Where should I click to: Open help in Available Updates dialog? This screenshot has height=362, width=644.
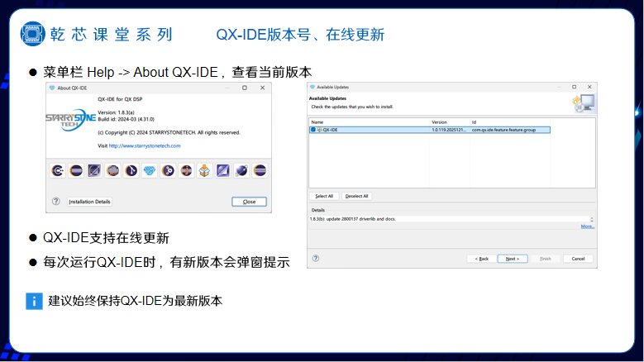(x=316, y=258)
